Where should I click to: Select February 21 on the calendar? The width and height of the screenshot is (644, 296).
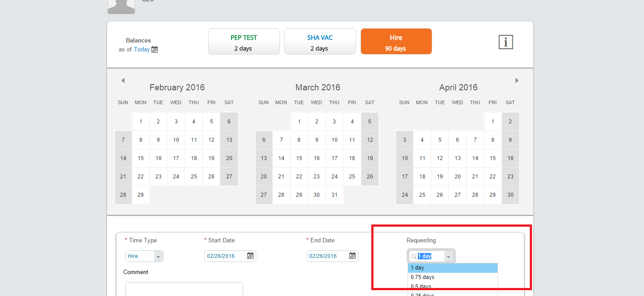coord(123,177)
